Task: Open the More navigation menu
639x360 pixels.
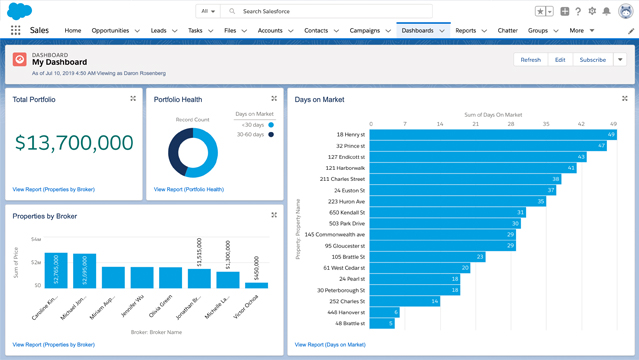Action: point(582,31)
